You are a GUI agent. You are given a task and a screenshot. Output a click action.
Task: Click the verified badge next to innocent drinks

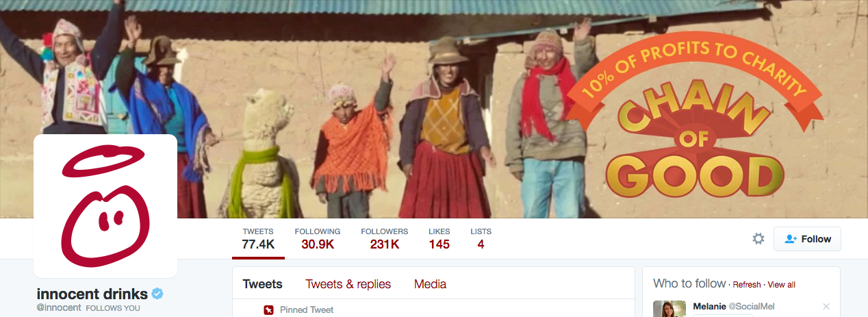157,294
